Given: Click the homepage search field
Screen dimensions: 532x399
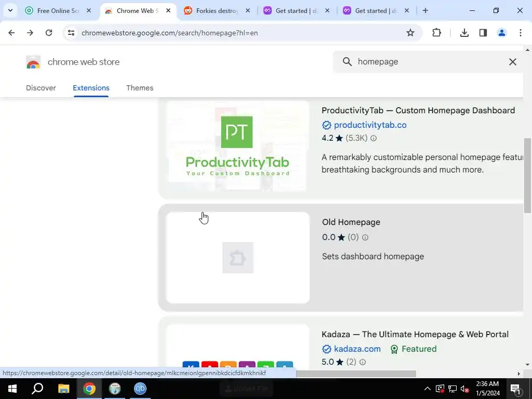Looking at the screenshot, I should pyautogui.click(x=429, y=62).
